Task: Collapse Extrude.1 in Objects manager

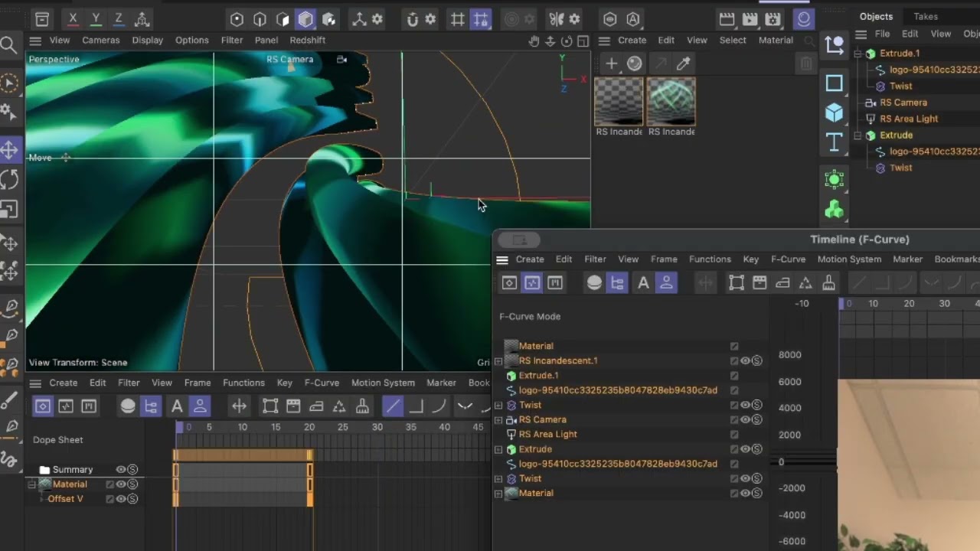Action: 859,54
